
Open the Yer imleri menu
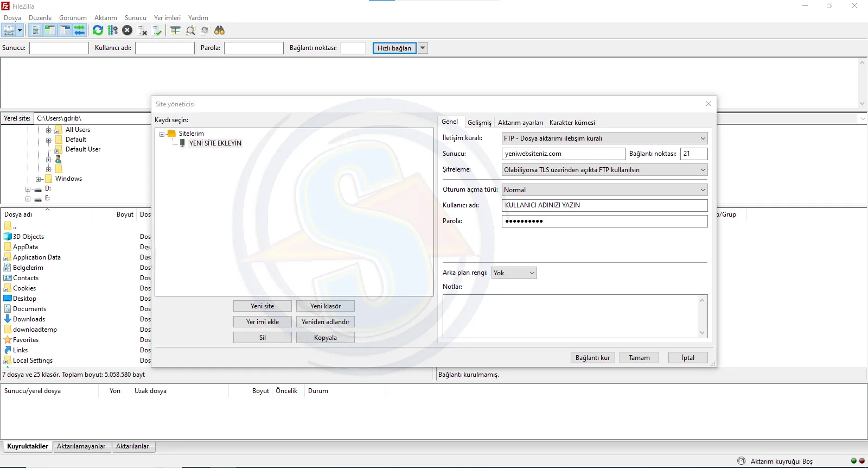[x=167, y=18]
